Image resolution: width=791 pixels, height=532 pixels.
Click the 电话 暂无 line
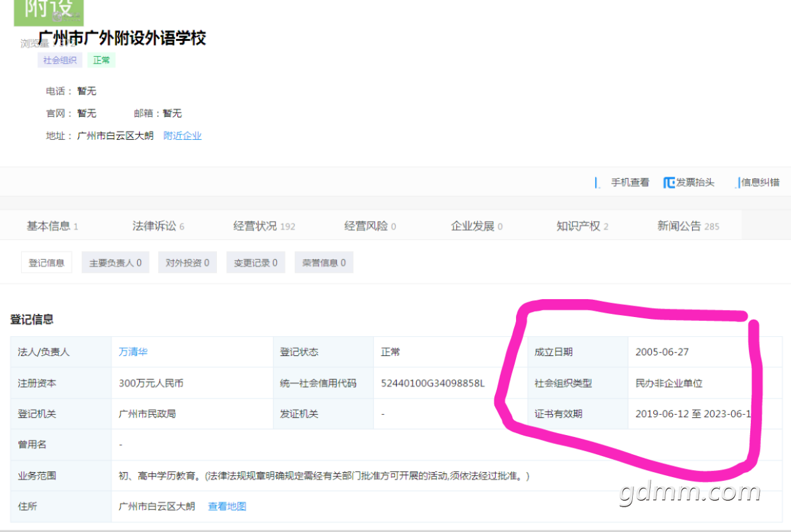[x=71, y=91]
